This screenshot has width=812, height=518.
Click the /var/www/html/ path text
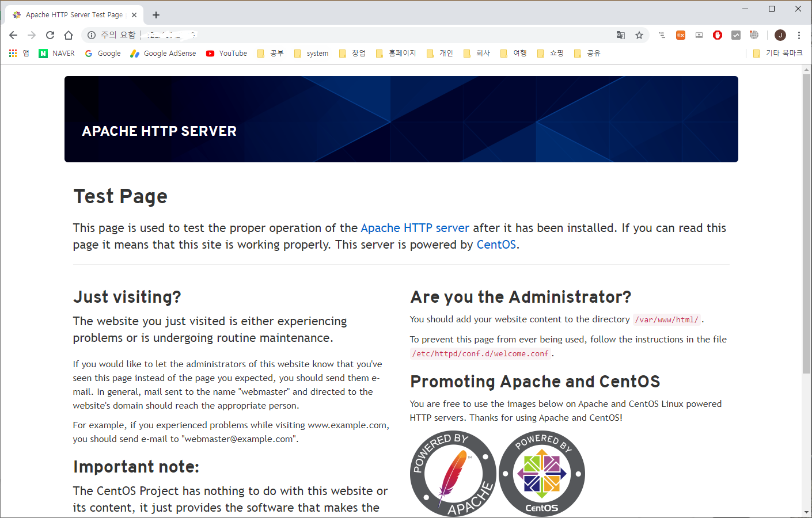[666, 319]
